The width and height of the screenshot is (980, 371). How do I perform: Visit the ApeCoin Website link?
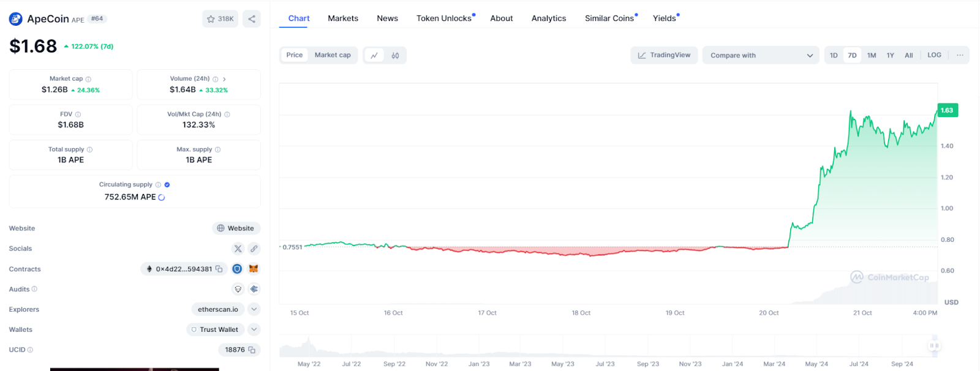pyautogui.click(x=236, y=228)
